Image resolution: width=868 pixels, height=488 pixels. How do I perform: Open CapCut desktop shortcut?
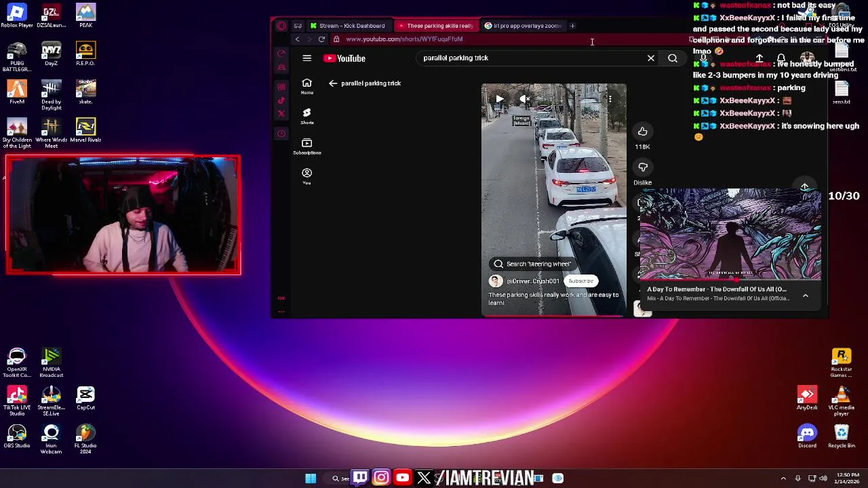(x=85, y=398)
